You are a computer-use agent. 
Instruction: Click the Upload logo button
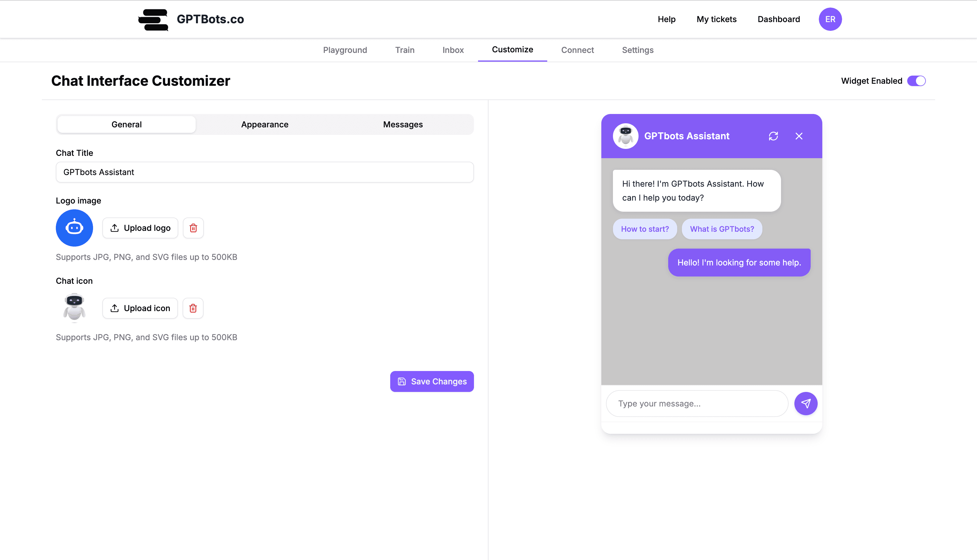tap(140, 228)
